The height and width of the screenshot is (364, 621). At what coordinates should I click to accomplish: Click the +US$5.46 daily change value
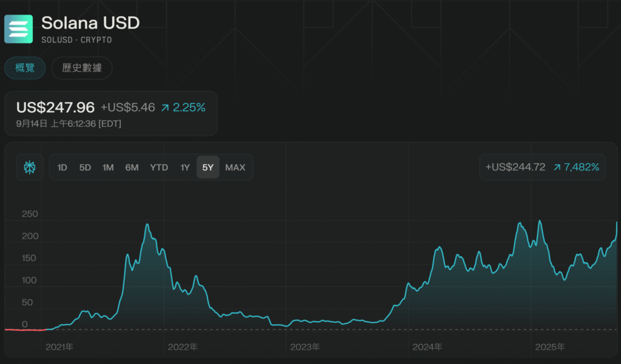(x=128, y=107)
